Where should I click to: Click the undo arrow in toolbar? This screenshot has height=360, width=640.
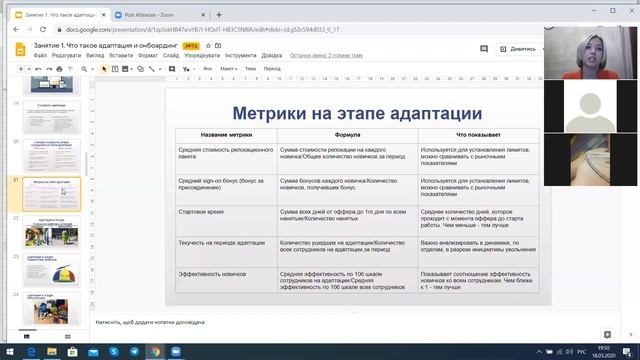[x=38, y=69]
